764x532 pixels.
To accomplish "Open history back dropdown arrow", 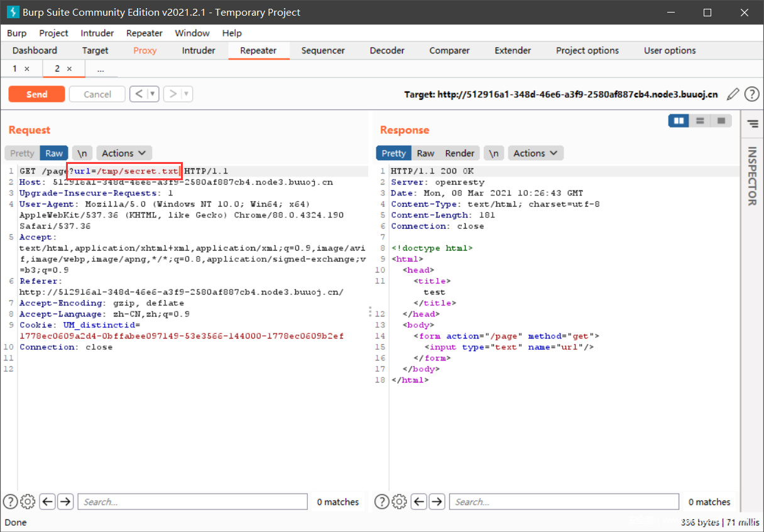I will tap(153, 94).
